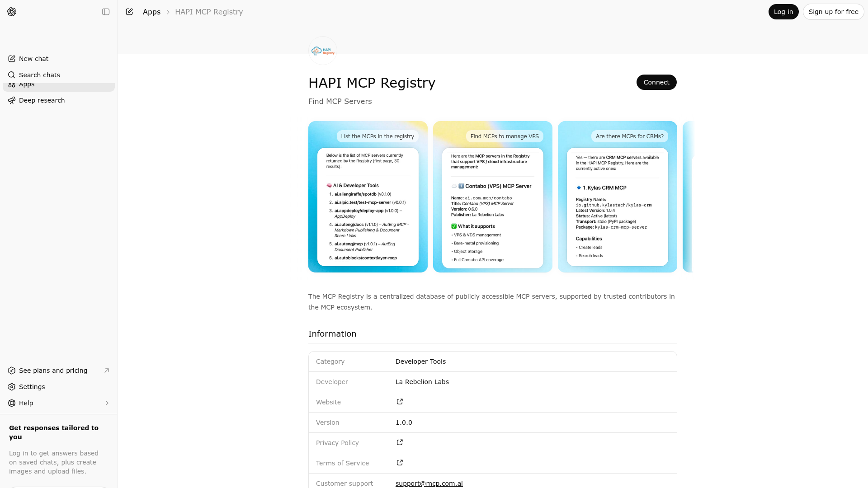This screenshot has width=868, height=488.
Task: Expand the Help menu chevron
Action: pos(107,403)
